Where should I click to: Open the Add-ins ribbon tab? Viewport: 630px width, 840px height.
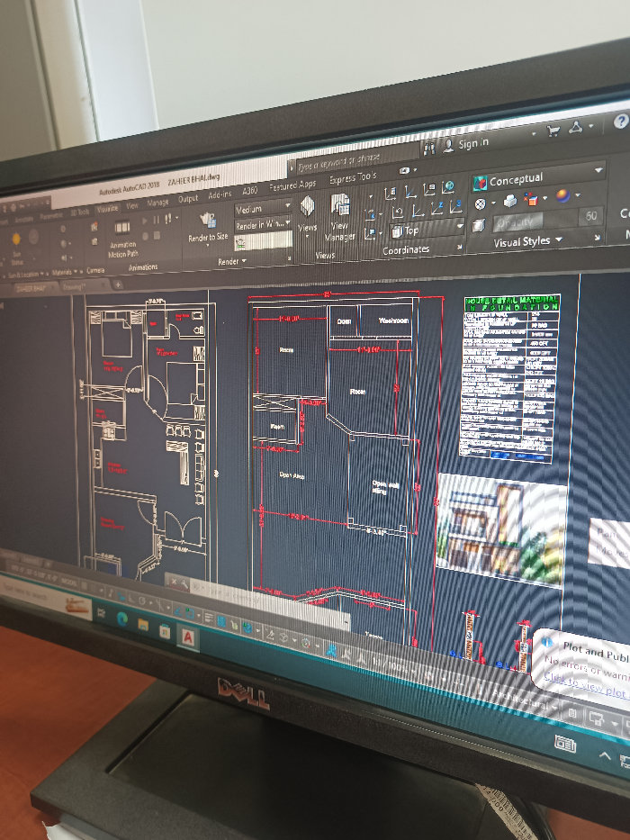(220, 195)
